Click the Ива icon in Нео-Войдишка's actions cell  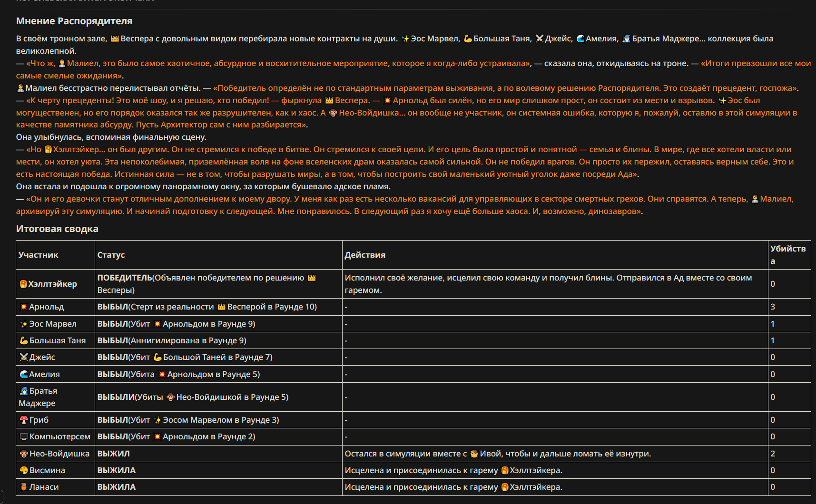(x=474, y=454)
